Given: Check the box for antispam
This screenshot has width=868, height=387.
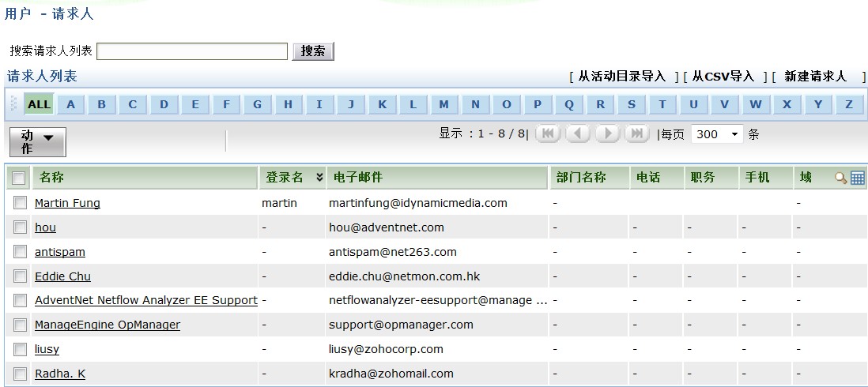Looking at the screenshot, I should [20, 251].
